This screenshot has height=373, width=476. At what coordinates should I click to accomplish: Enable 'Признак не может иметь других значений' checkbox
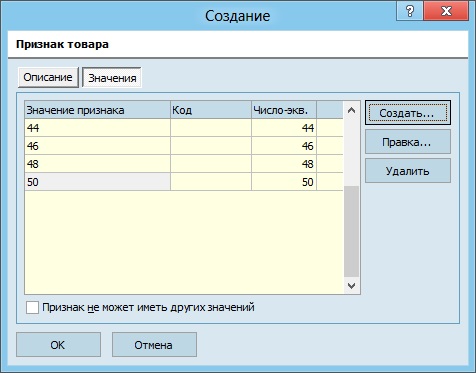coord(32,307)
